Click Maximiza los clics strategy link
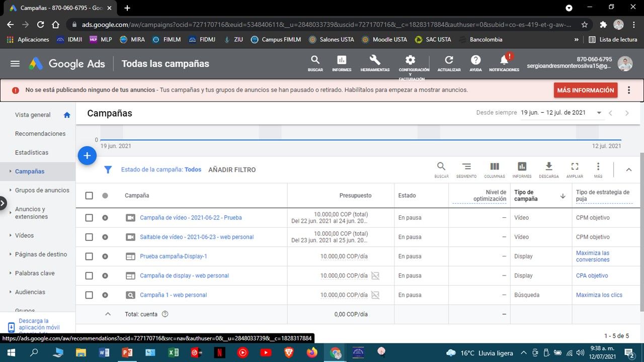The height and width of the screenshot is (362, 644). click(599, 295)
